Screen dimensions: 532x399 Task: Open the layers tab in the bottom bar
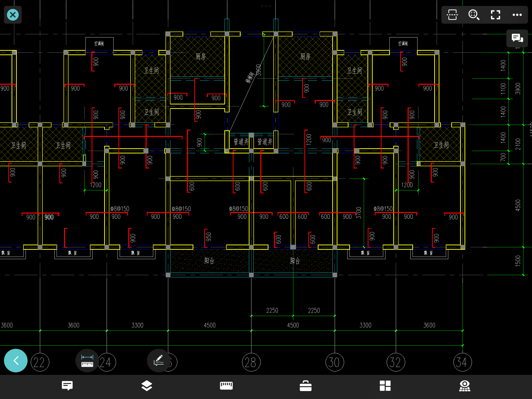[147, 386]
